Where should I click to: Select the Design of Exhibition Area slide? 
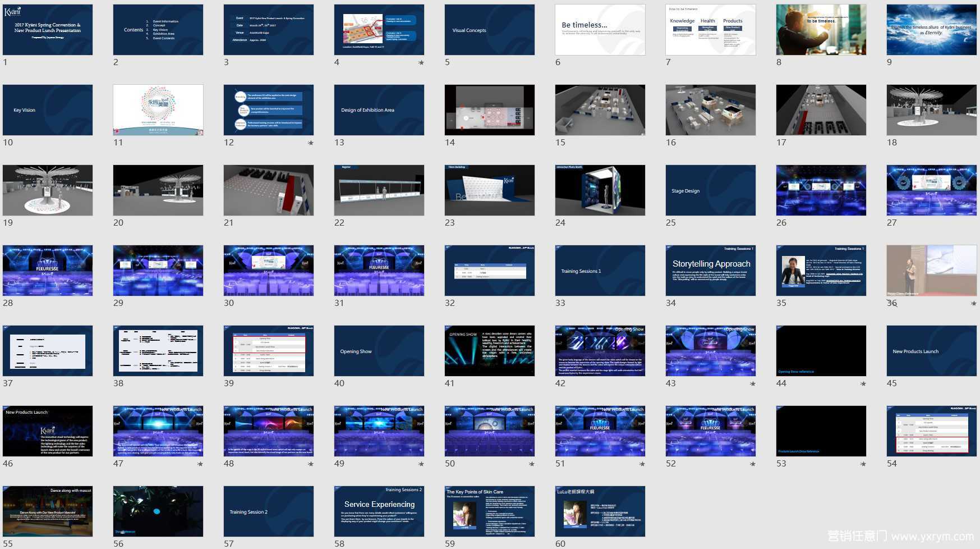click(x=379, y=110)
